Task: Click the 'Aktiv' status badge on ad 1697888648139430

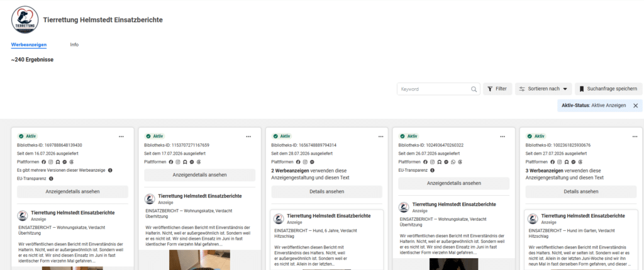Action: coord(28,137)
